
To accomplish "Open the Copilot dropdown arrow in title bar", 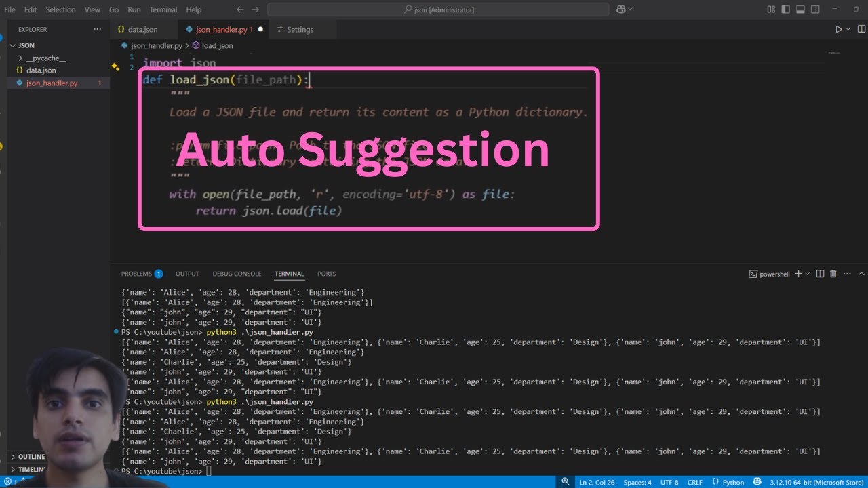I will (x=631, y=9).
